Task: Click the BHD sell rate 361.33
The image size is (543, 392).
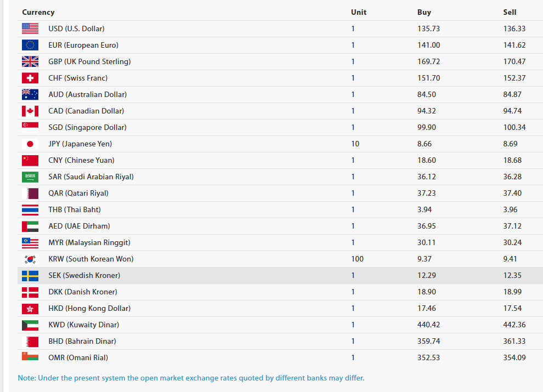Action: click(514, 341)
